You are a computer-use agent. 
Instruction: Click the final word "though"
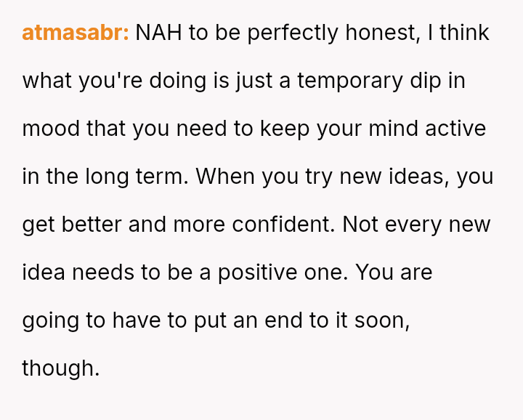[x=60, y=368]
